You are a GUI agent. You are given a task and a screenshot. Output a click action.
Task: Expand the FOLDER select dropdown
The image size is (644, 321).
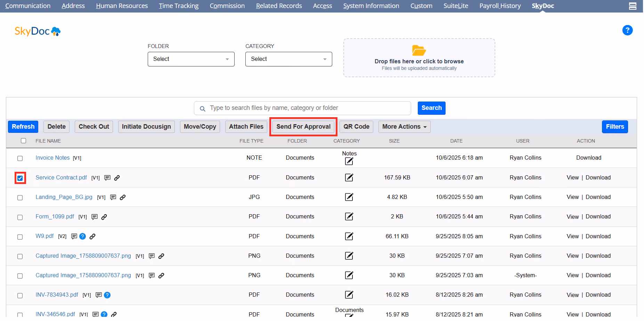pos(191,59)
